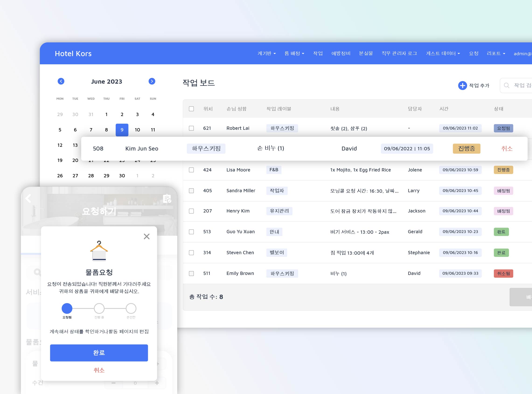Open the 룸 배정 dropdown menu

(x=294, y=53)
